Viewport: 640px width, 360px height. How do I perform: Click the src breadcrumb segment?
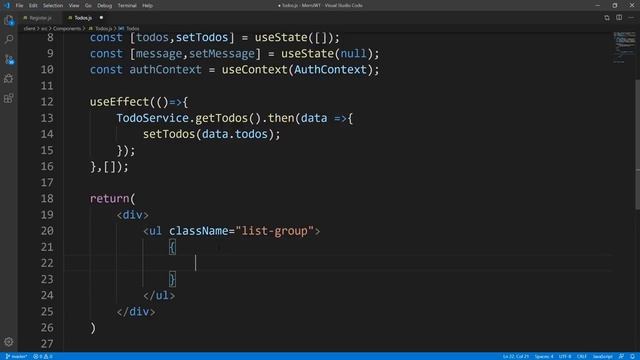pos(44,29)
